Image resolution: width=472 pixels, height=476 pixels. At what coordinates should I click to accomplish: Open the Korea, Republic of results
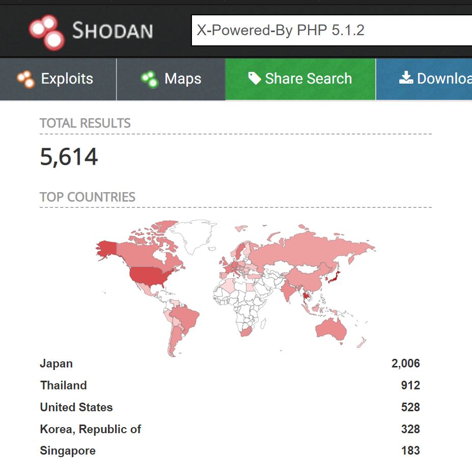91,430
